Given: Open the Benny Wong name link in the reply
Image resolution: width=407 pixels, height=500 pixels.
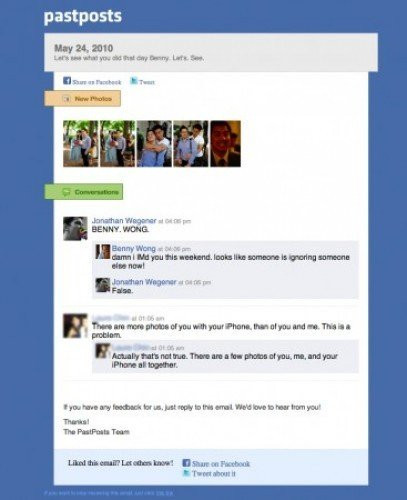Looking at the screenshot, I should pos(134,248).
